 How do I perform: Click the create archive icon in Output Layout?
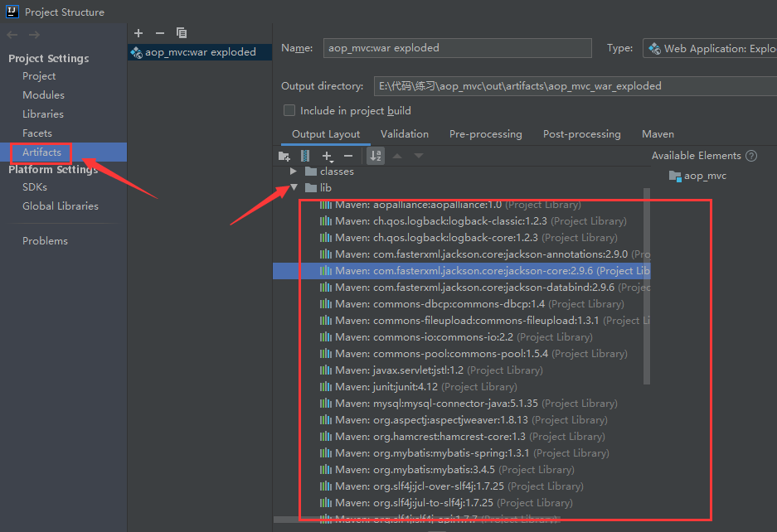pos(304,156)
